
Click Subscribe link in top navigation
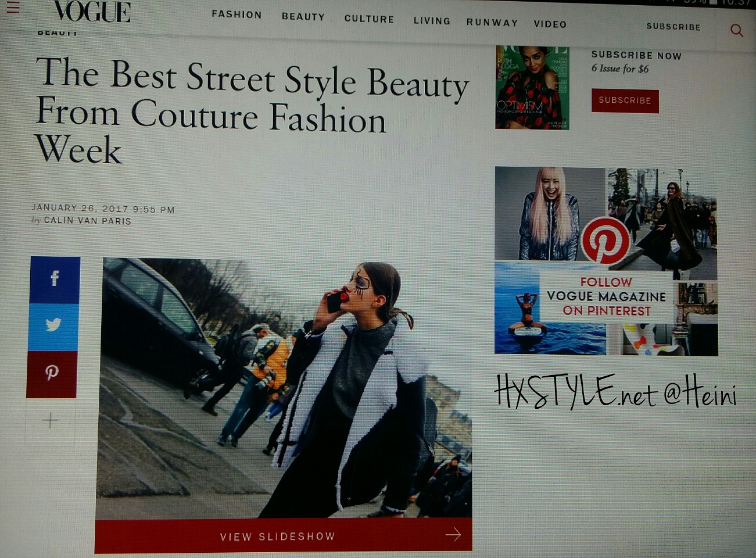pyautogui.click(x=673, y=27)
